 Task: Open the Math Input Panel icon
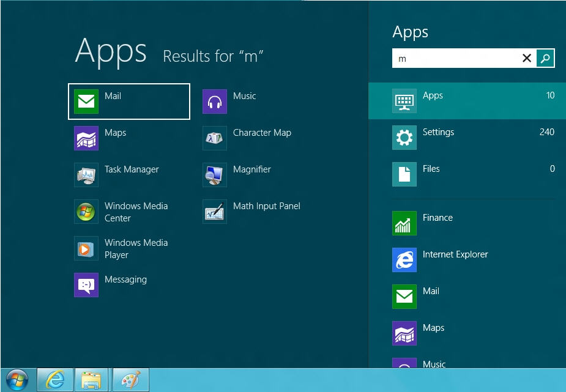pos(215,212)
